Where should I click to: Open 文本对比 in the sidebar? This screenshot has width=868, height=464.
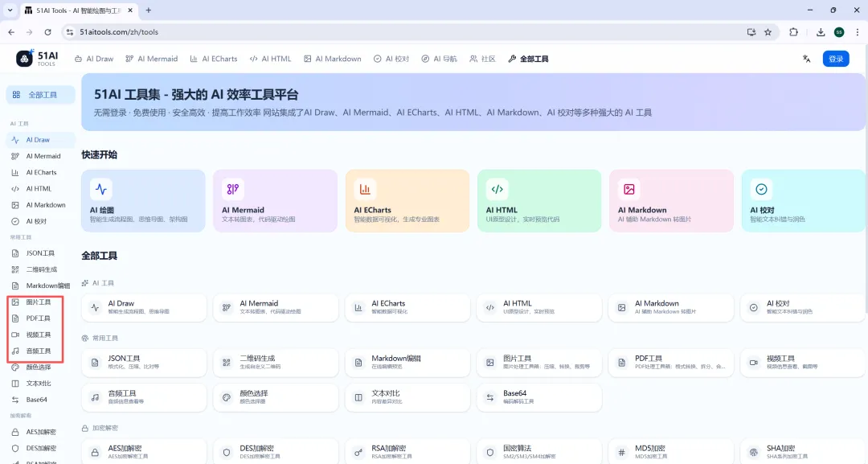coord(40,383)
